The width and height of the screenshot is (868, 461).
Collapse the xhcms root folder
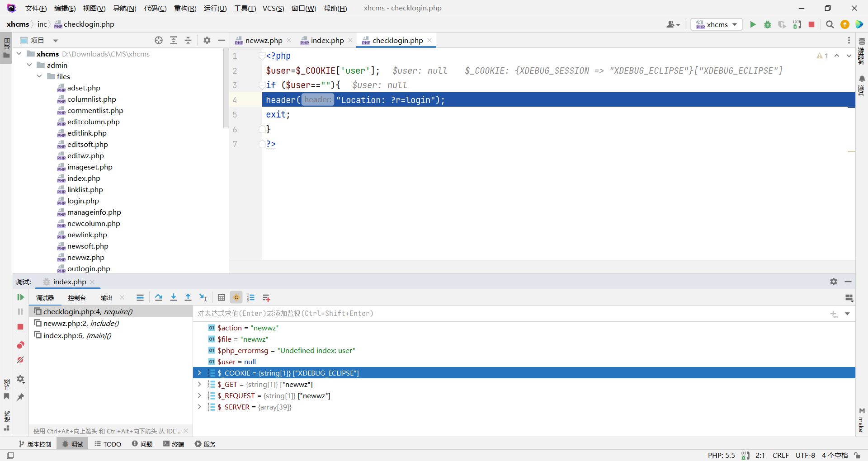click(x=19, y=54)
